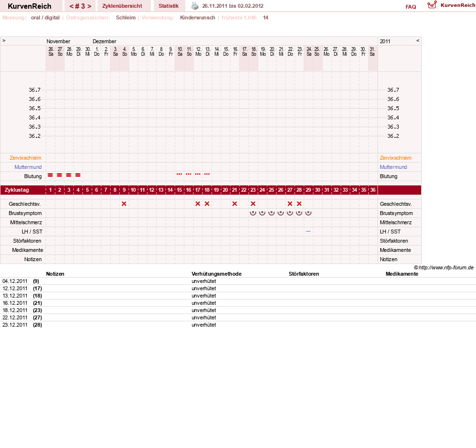The width and height of the screenshot is (476, 448).
Task: Click intercourse X on cycle day 28
Action: (299, 204)
